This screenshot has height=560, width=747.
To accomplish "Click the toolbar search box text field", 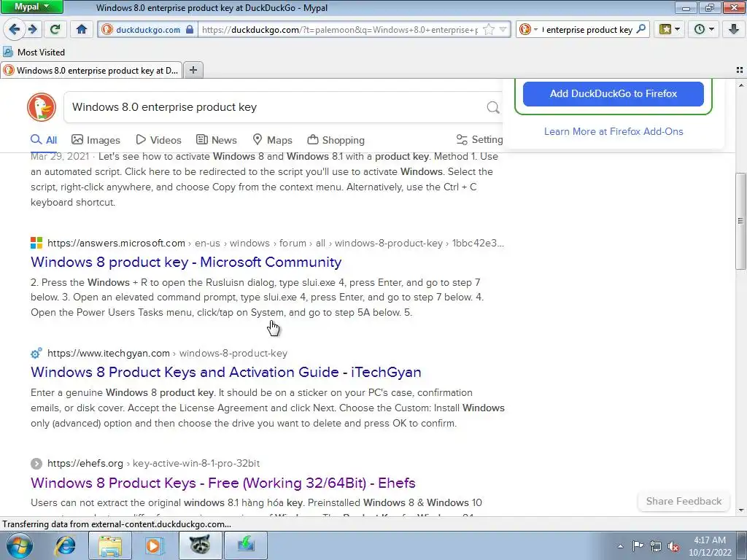I will (589, 29).
